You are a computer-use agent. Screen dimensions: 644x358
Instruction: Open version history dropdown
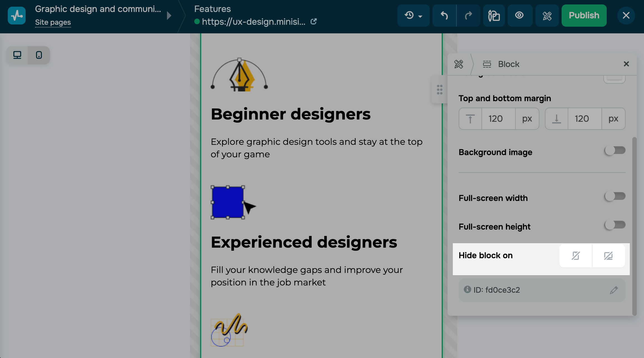pyautogui.click(x=413, y=16)
